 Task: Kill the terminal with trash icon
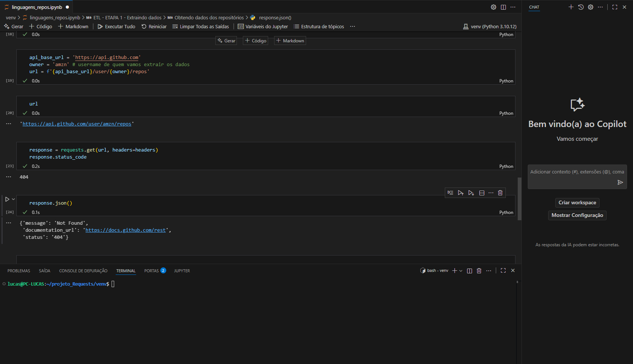click(479, 271)
